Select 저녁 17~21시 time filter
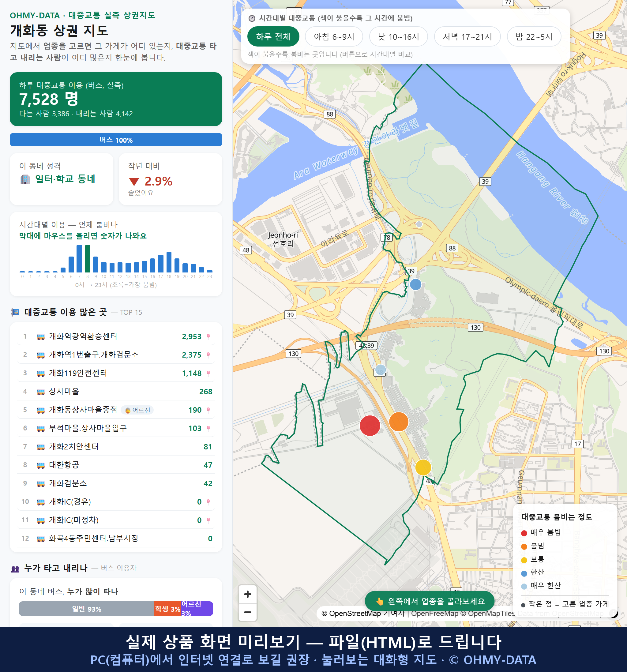627x672 pixels. pyautogui.click(x=467, y=36)
